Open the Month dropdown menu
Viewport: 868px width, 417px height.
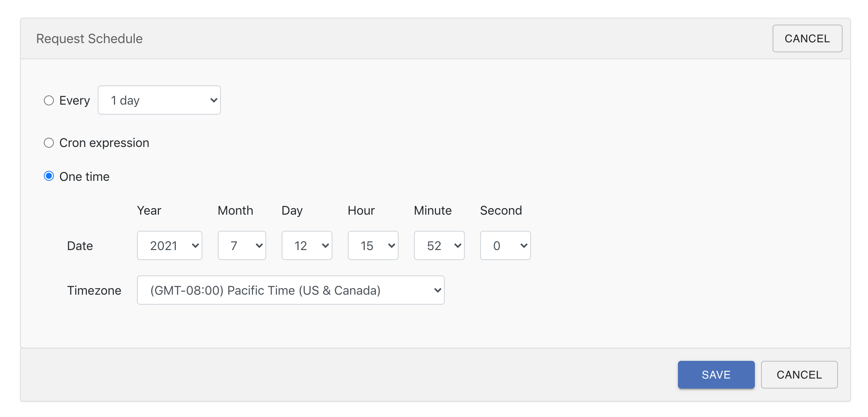pos(242,245)
